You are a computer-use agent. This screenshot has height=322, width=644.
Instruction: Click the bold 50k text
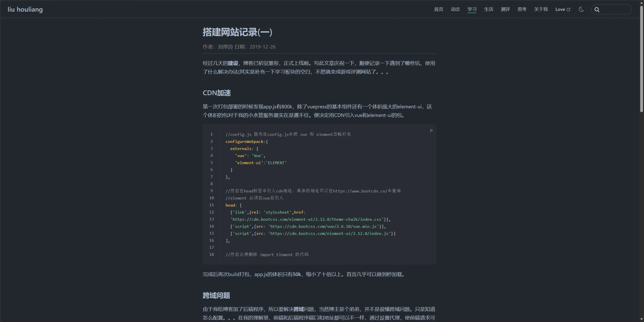(297, 274)
